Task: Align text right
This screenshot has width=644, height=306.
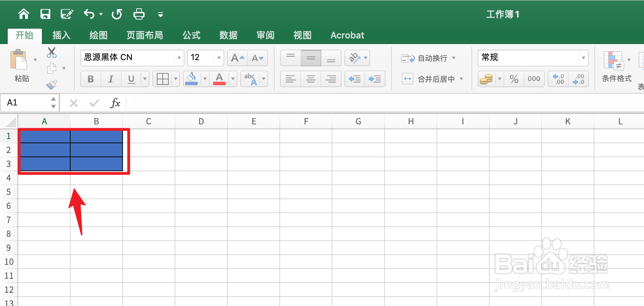Action: tap(331, 79)
